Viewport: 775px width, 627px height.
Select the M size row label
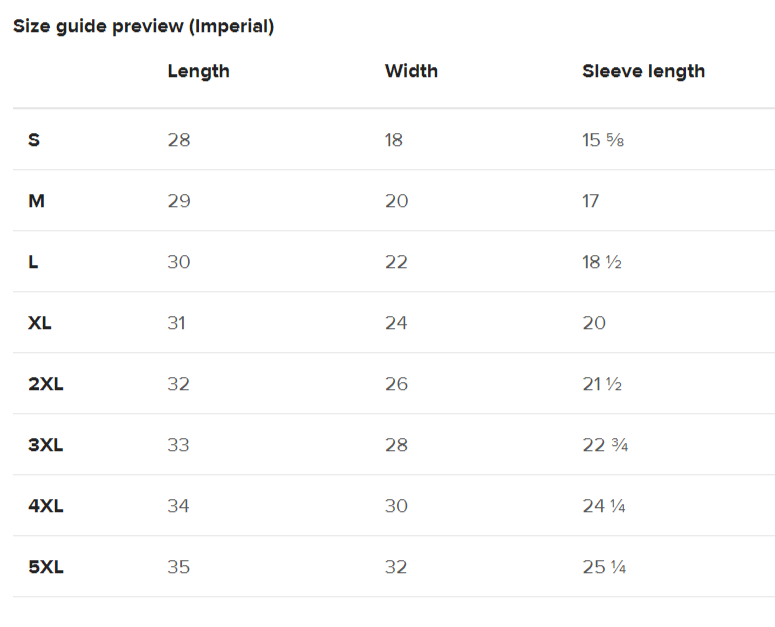pos(36,201)
